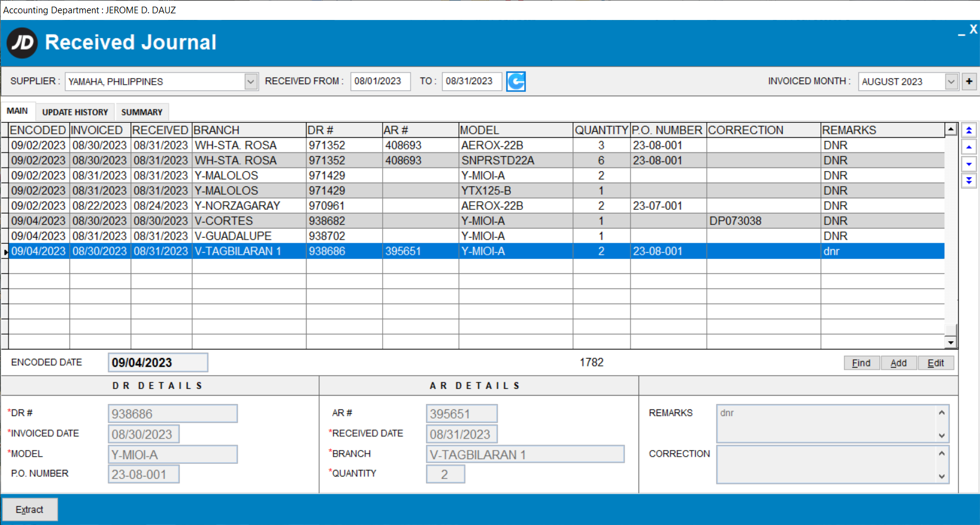Click the INVOICED column header
Viewport: 980px width, 525px height.
click(x=100, y=130)
